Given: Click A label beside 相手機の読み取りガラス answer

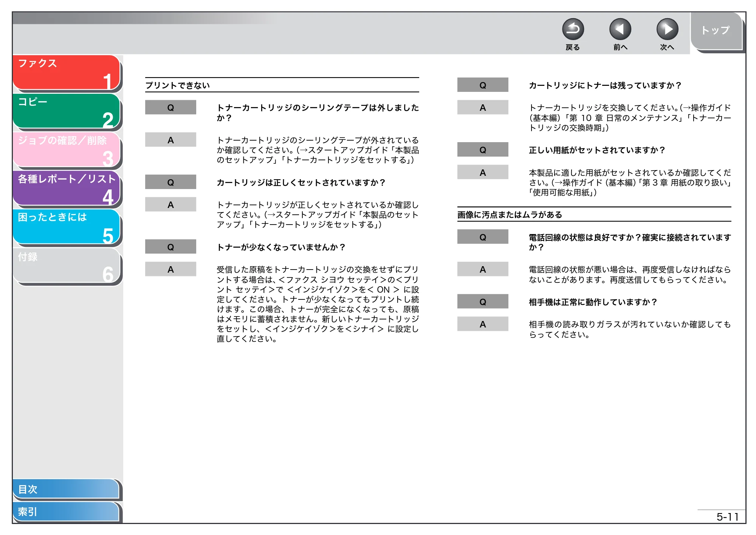Looking at the screenshot, I should click(483, 324).
